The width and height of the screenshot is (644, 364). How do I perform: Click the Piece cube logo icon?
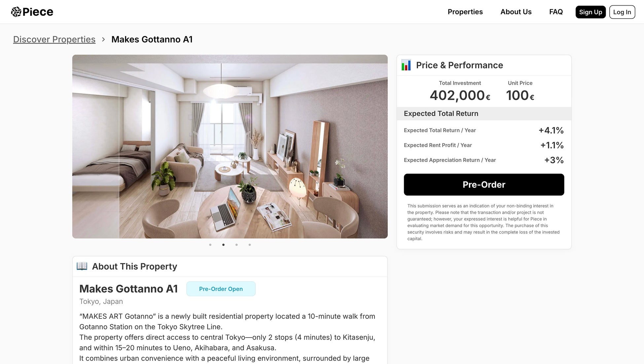click(x=16, y=12)
